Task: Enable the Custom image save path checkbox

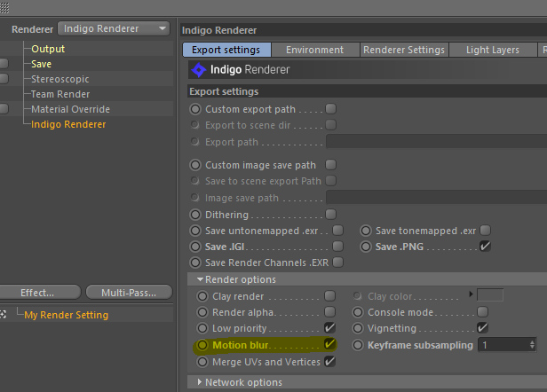Action: 330,164
